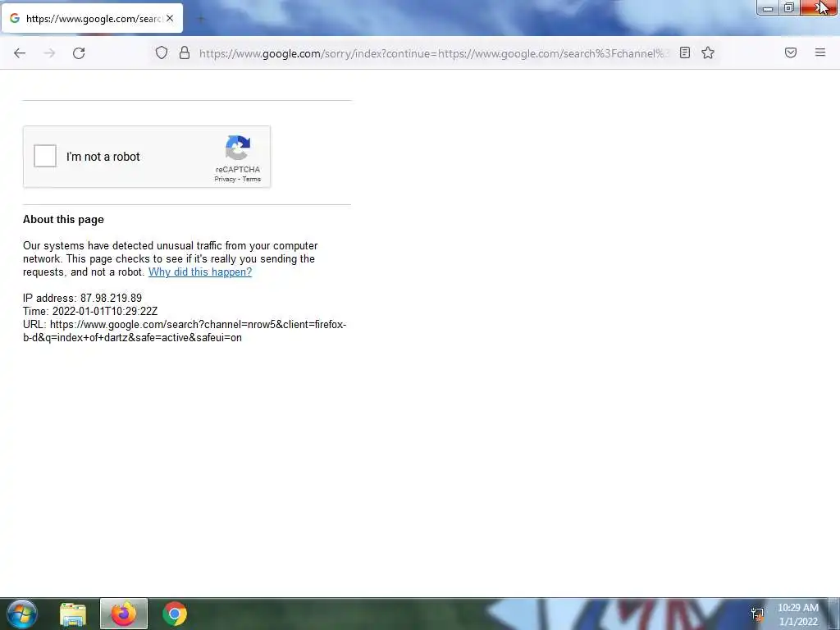Image resolution: width=840 pixels, height=630 pixels.
Task: Open Google Chrome from the taskbar
Action: coord(175,614)
